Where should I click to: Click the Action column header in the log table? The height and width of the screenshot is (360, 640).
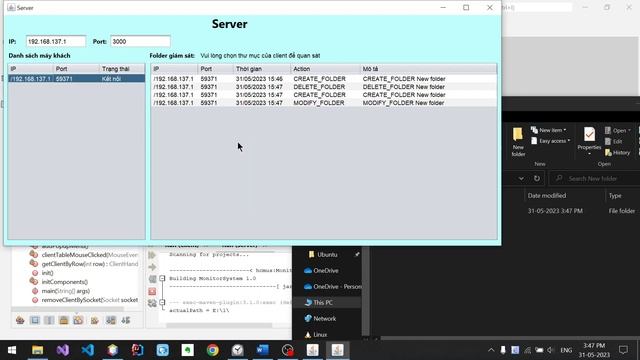(x=325, y=69)
